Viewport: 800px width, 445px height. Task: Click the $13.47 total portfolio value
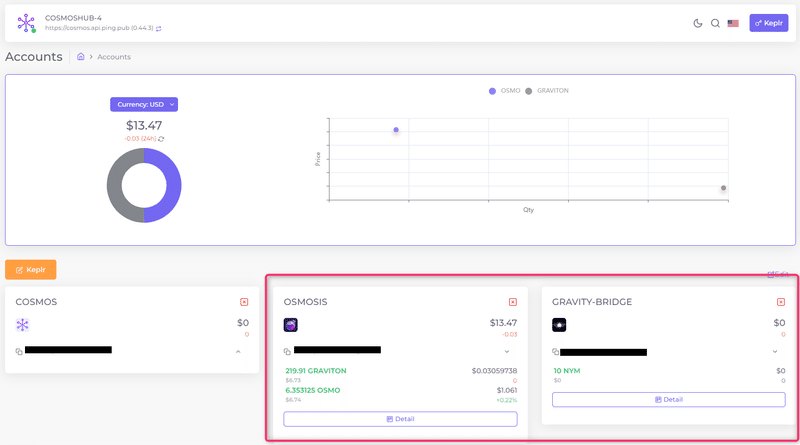click(144, 126)
